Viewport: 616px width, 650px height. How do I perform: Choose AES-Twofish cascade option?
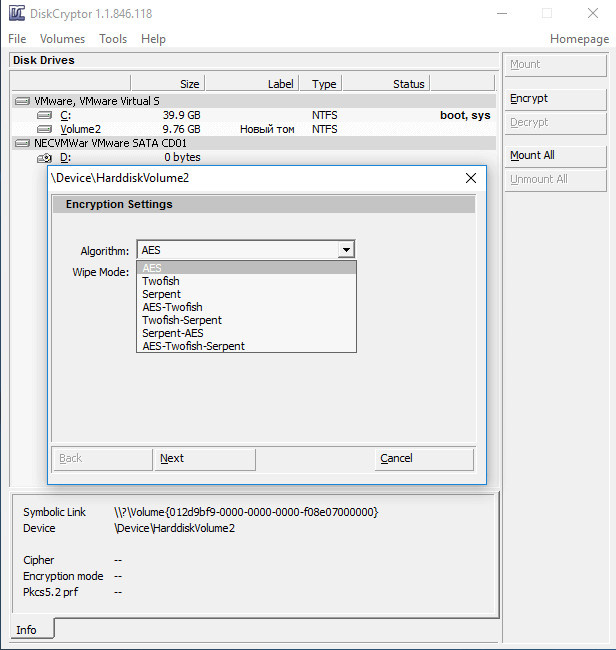click(246, 307)
